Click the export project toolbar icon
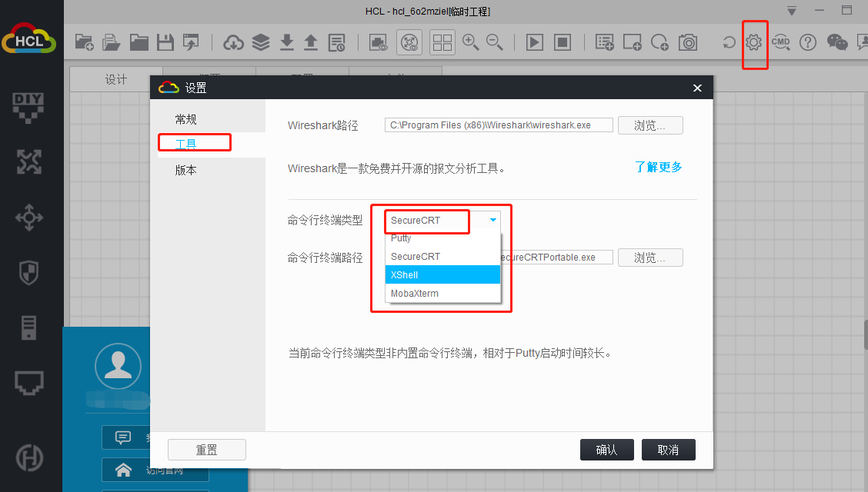 [191, 42]
